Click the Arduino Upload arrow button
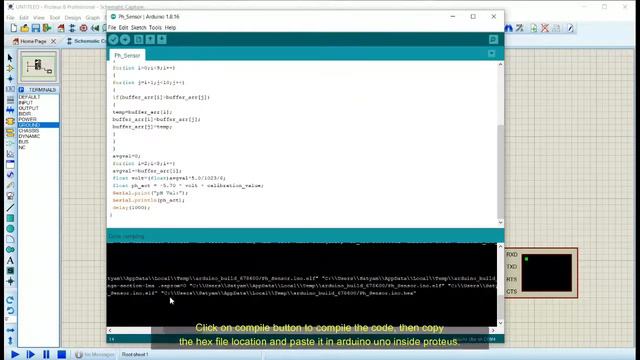The height and width of the screenshot is (360, 640). pyautogui.click(x=125, y=40)
